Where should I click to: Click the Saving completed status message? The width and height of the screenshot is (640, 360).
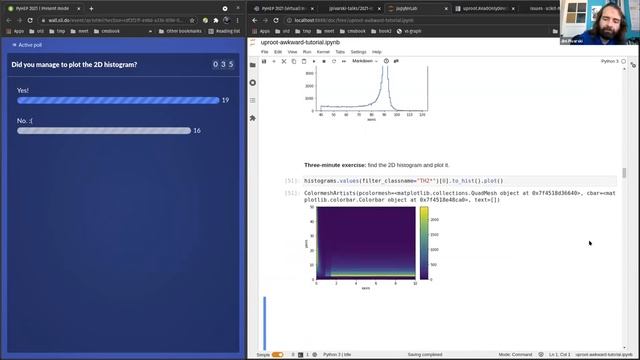pyautogui.click(x=424, y=355)
